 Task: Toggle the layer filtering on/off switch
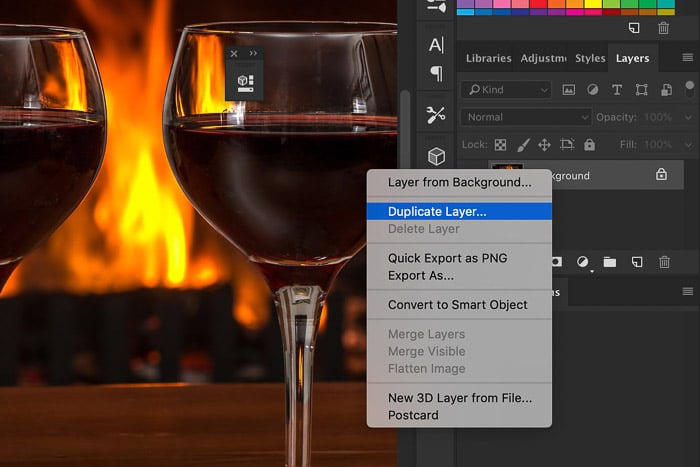coord(690,88)
